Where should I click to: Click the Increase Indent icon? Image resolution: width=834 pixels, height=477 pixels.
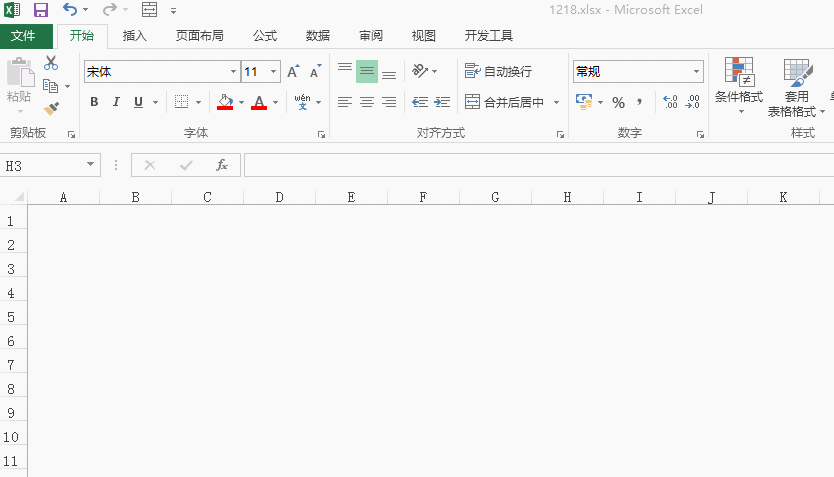coord(442,102)
